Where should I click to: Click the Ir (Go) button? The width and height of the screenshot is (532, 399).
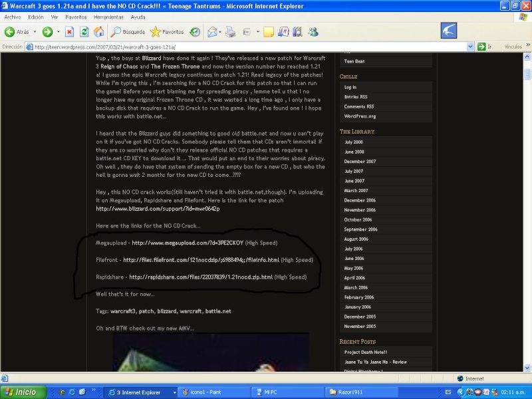pyautogui.click(x=485, y=47)
